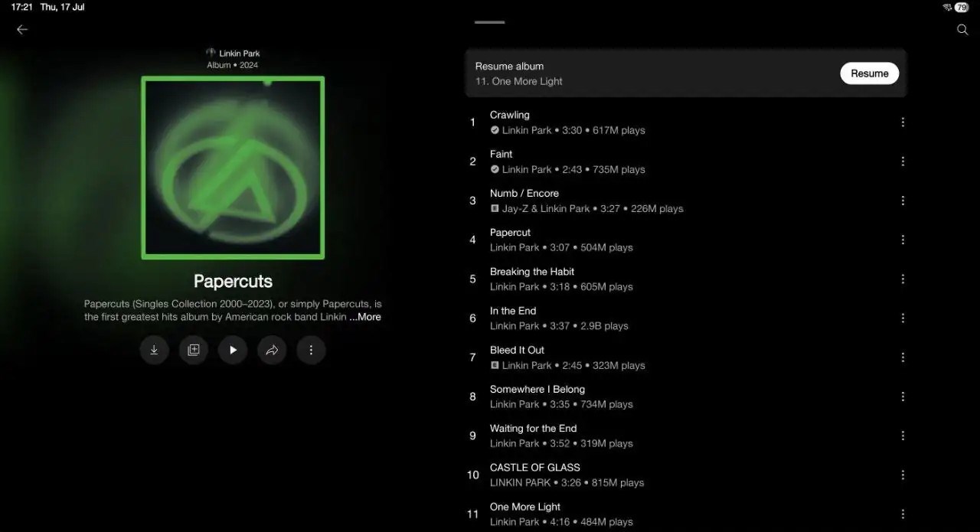Go back using the arrow icon
This screenshot has height=532, width=980.
coord(22,29)
